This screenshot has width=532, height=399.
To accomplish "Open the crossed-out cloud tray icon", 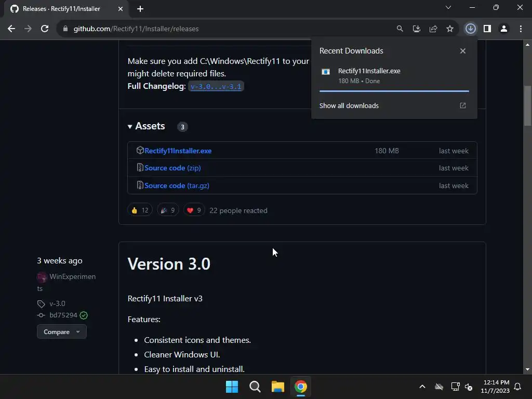I will tap(439, 387).
